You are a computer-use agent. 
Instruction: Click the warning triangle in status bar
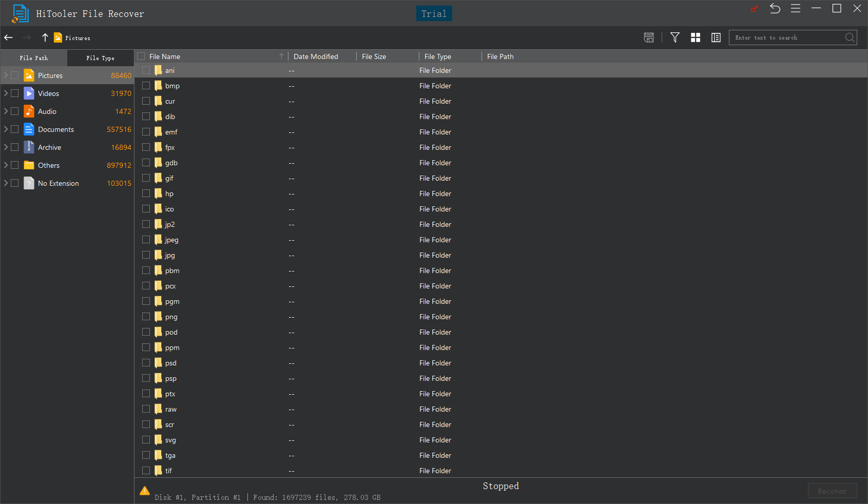click(144, 491)
